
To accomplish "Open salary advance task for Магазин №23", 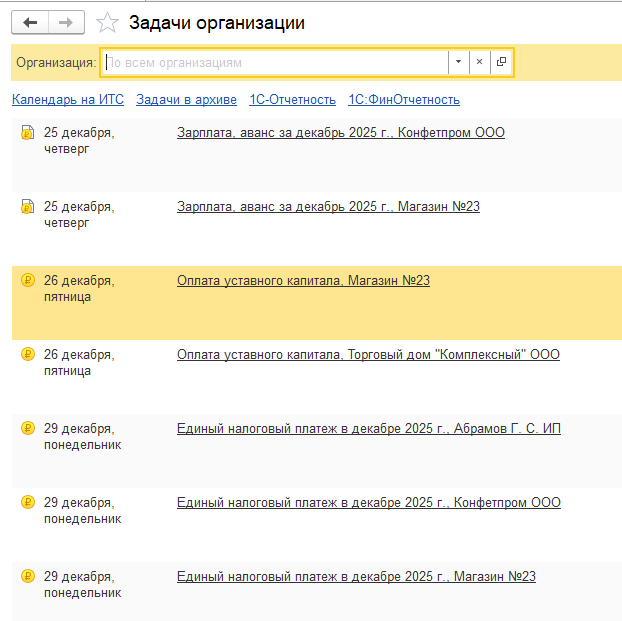I will tap(328, 206).
